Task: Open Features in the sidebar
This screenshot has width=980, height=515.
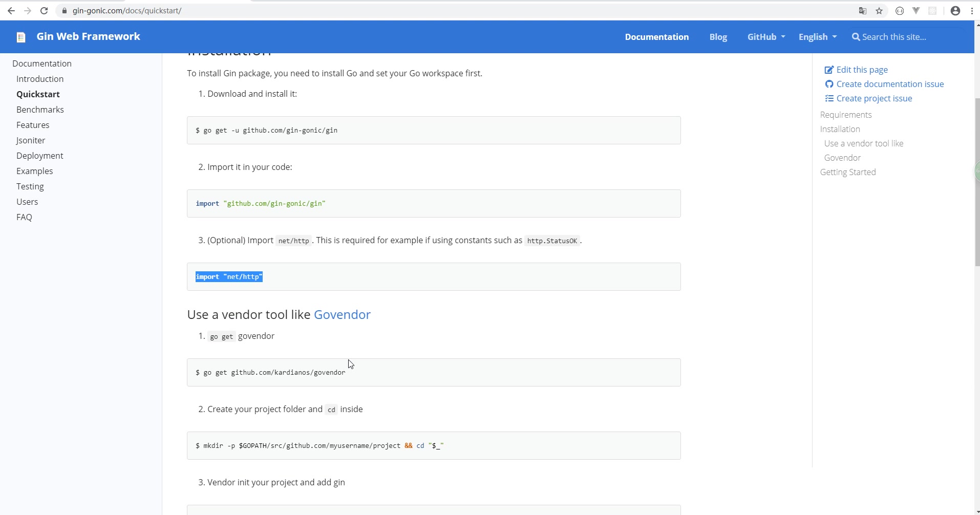Action: 33,125
